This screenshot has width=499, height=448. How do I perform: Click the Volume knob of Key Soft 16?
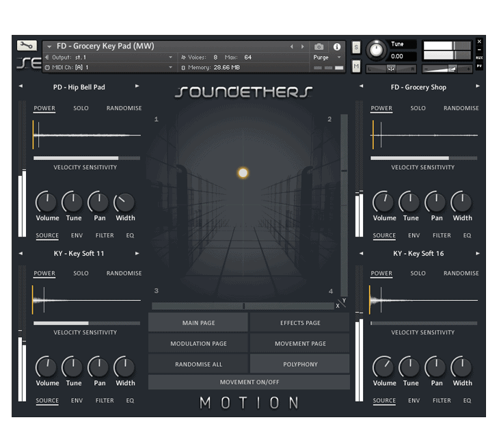[x=383, y=367]
